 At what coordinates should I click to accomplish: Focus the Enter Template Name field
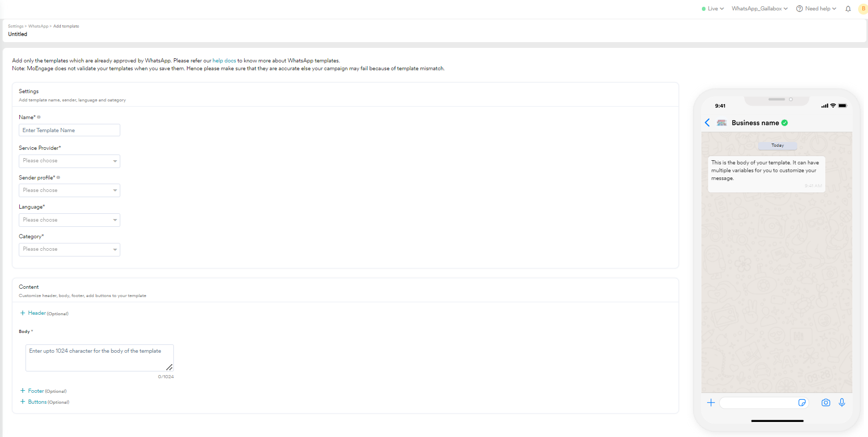point(69,130)
